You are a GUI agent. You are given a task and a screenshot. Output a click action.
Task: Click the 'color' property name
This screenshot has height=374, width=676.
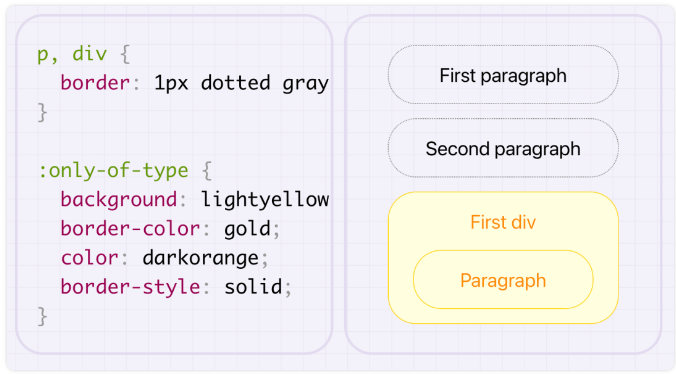coord(89,258)
